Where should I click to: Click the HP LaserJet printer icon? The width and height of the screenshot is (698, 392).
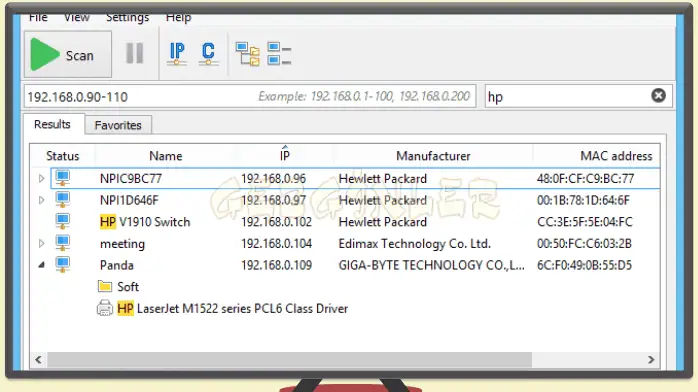pos(105,308)
